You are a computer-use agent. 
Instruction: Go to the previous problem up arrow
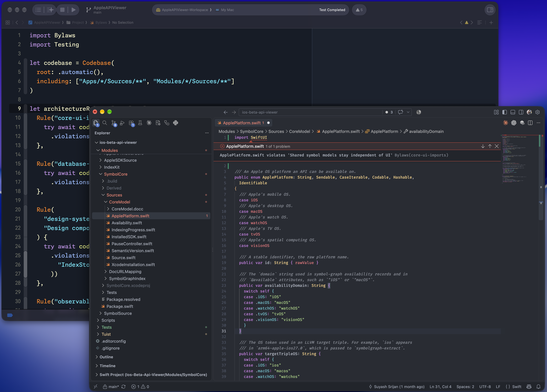(x=490, y=146)
